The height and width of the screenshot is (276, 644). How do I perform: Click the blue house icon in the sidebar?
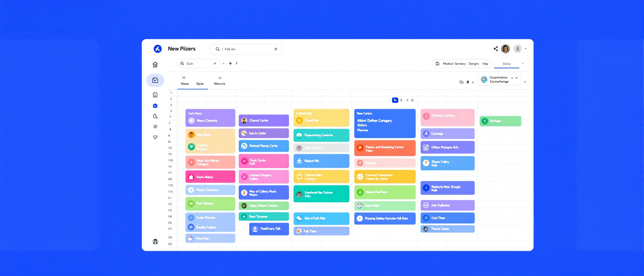click(155, 106)
